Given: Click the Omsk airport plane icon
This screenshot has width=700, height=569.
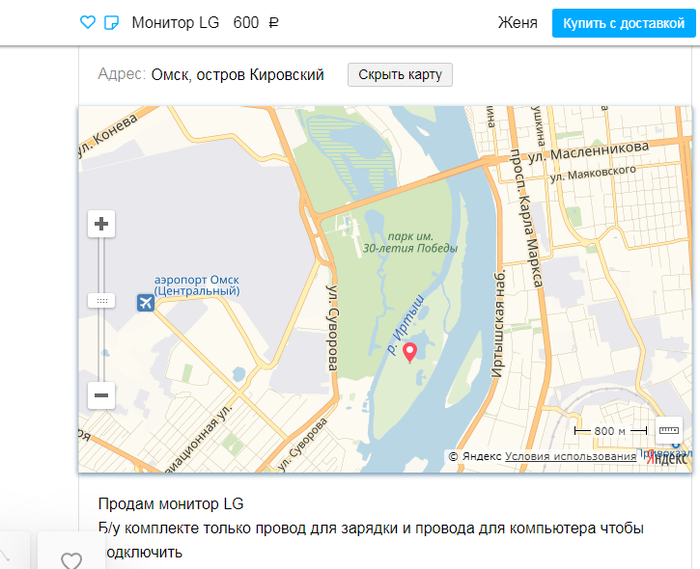Looking at the screenshot, I should 146,303.
